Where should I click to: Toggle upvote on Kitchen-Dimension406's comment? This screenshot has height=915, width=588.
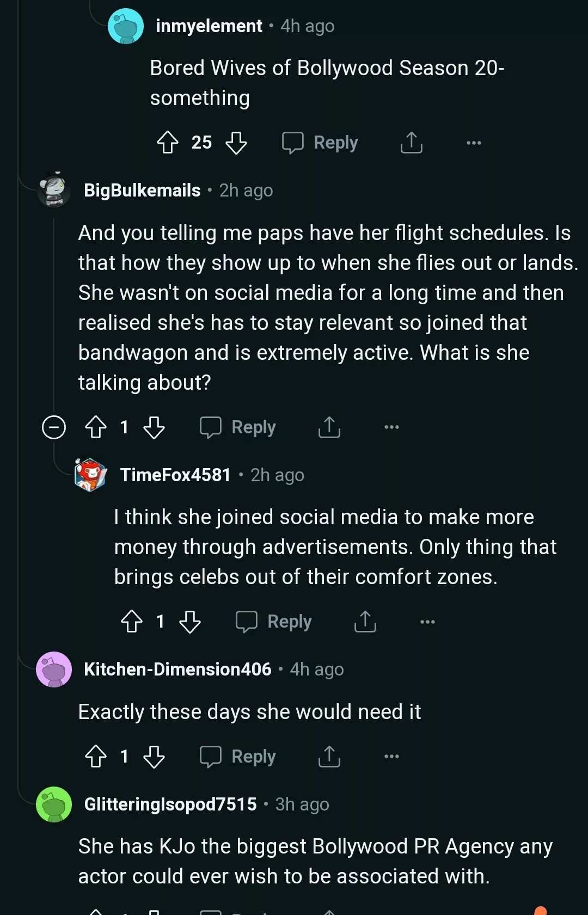(x=97, y=756)
